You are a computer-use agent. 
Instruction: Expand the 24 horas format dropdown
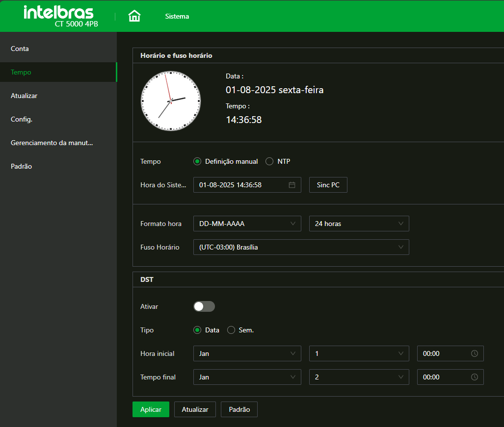(x=359, y=224)
